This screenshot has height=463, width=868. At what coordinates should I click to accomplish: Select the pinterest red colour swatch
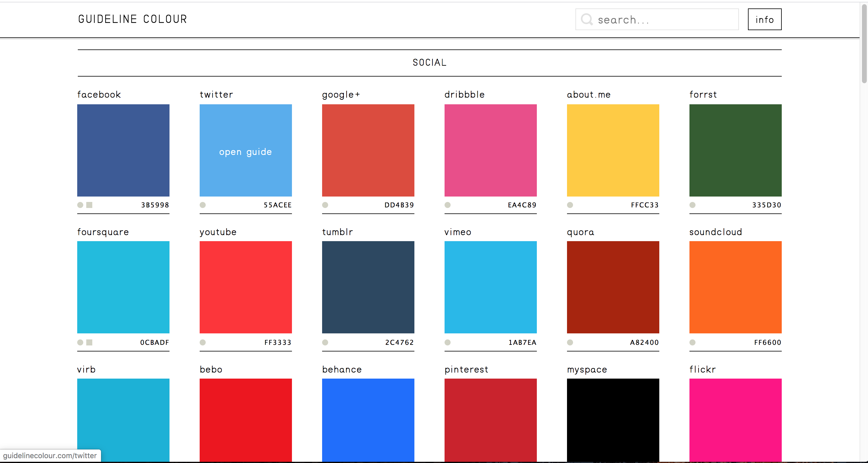coord(491,420)
